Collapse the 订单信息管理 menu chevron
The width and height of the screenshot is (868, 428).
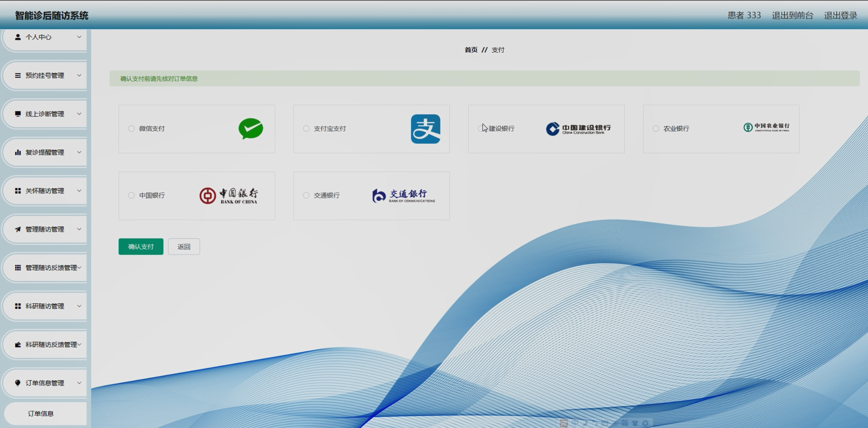[79, 383]
